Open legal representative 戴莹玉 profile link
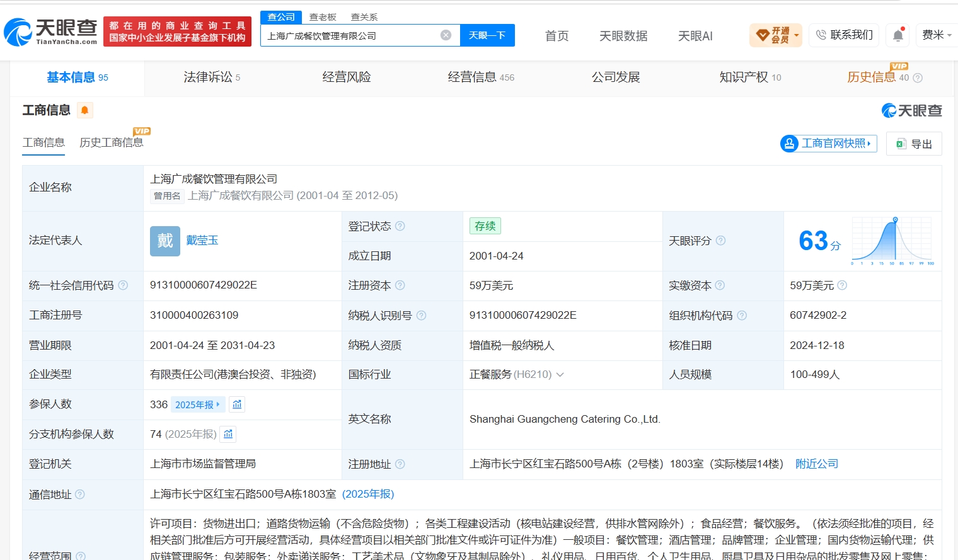The width and height of the screenshot is (958, 560). (x=202, y=241)
